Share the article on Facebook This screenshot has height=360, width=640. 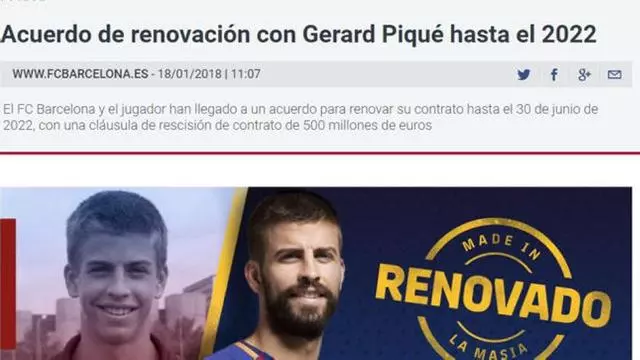pyautogui.click(x=554, y=75)
